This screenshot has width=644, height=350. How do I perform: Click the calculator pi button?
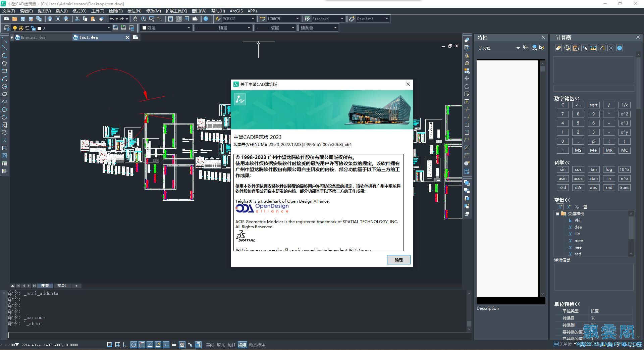click(593, 141)
